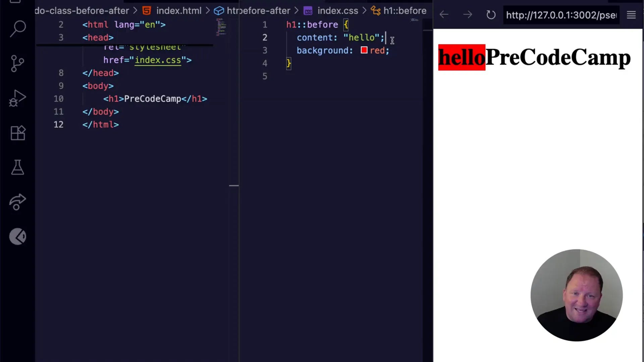Screen dimensions: 644x362
Task: Click the cube symbol icon in breadcrumb
Action: click(219, 11)
